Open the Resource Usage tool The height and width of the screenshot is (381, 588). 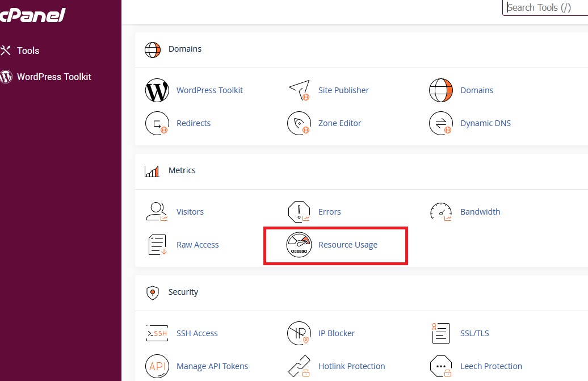[x=348, y=245]
